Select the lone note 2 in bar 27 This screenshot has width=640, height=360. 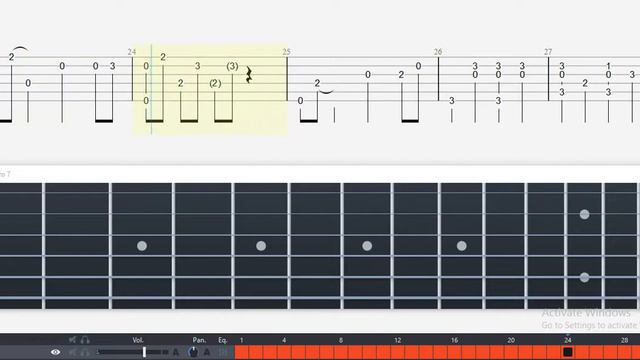click(x=585, y=83)
